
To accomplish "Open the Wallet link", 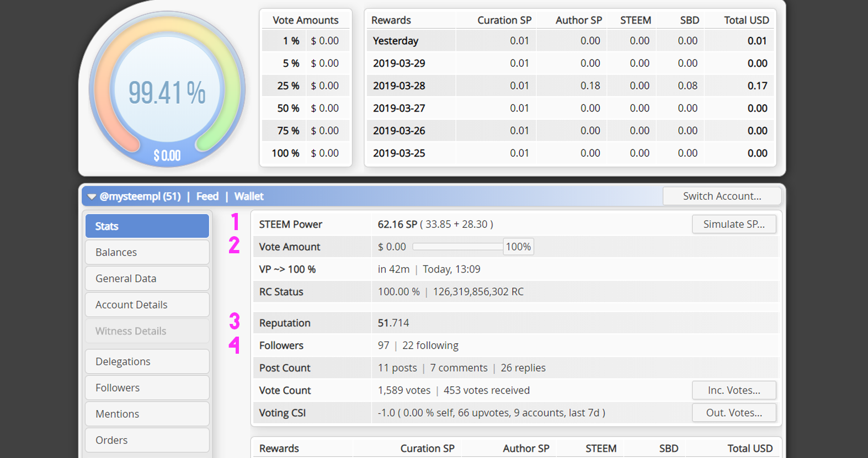I will [x=249, y=196].
